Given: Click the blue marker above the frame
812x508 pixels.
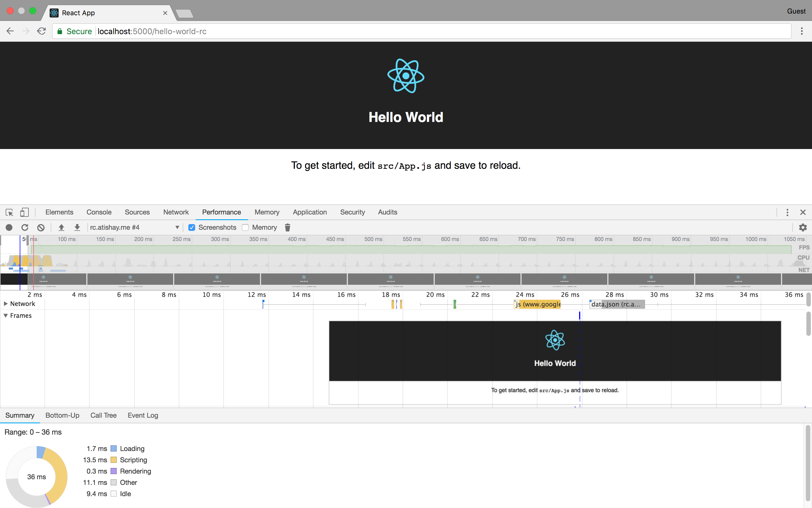Looking at the screenshot, I should [579, 316].
